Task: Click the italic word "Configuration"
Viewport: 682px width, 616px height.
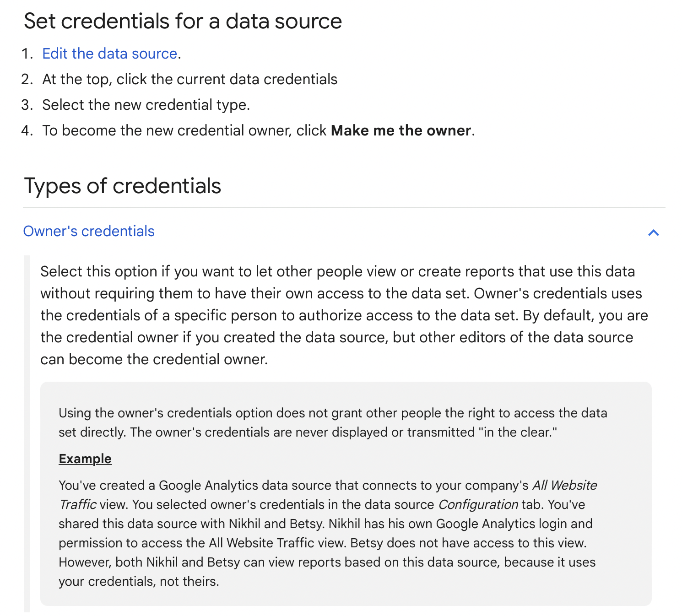Action: (x=478, y=504)
